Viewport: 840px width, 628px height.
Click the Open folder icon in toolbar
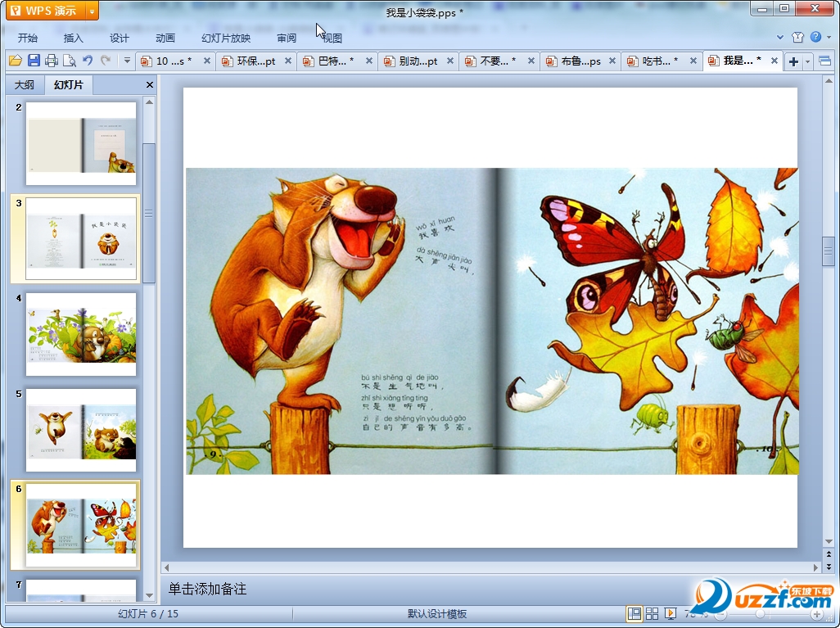pos(15,61)
